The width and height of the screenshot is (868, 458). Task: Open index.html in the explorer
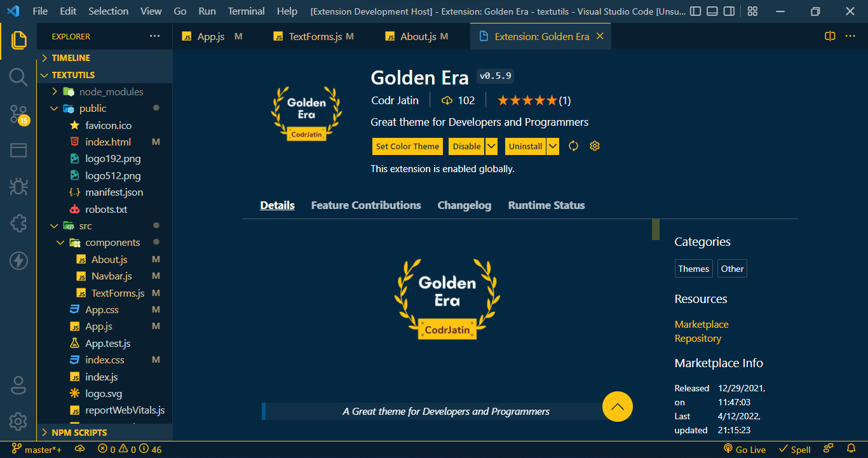point(105,142)
